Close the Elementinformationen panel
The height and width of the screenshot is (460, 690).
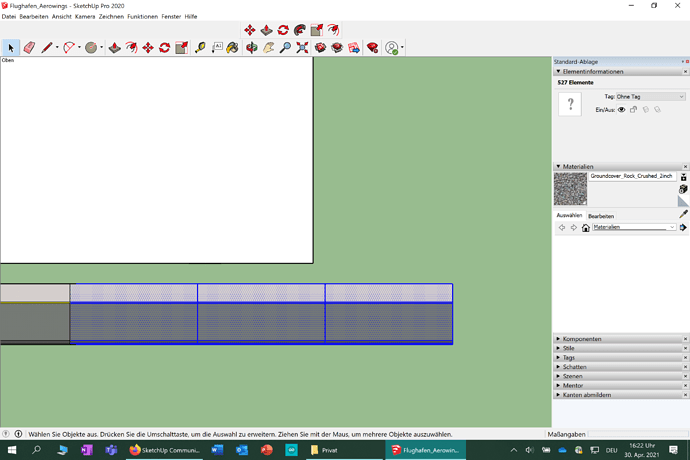pyautogui.click(x=685, y=71)
